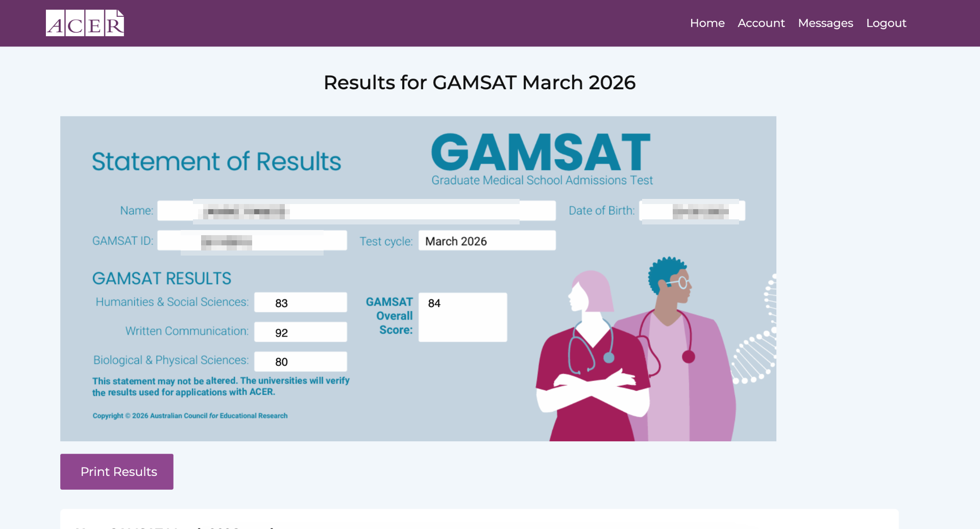Click the blurred Name field

(x=356, y=211)
